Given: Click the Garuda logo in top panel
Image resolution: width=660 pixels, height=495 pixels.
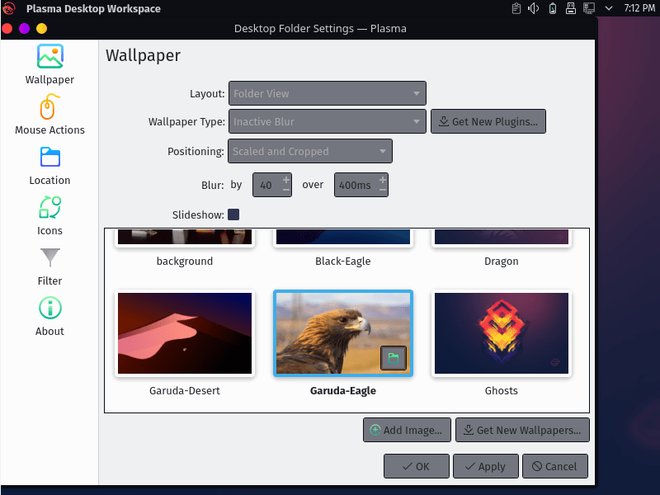Looking at the screenshot, I should 9,8.
